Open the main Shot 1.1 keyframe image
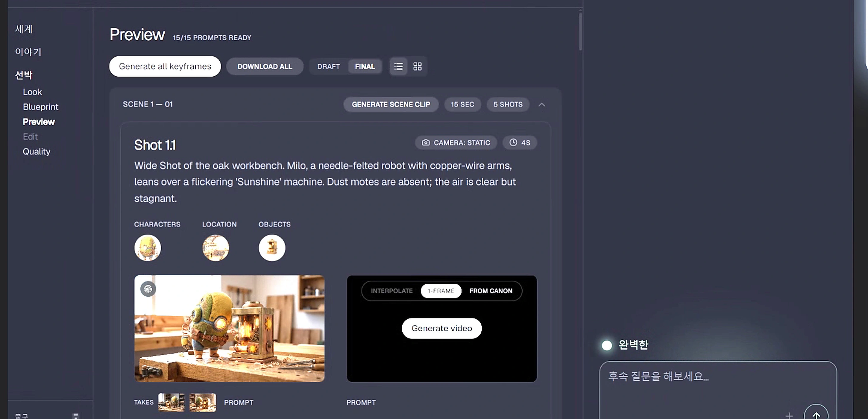Image resolution: width=868 pixels, height=419 pixels. (230, 328)
